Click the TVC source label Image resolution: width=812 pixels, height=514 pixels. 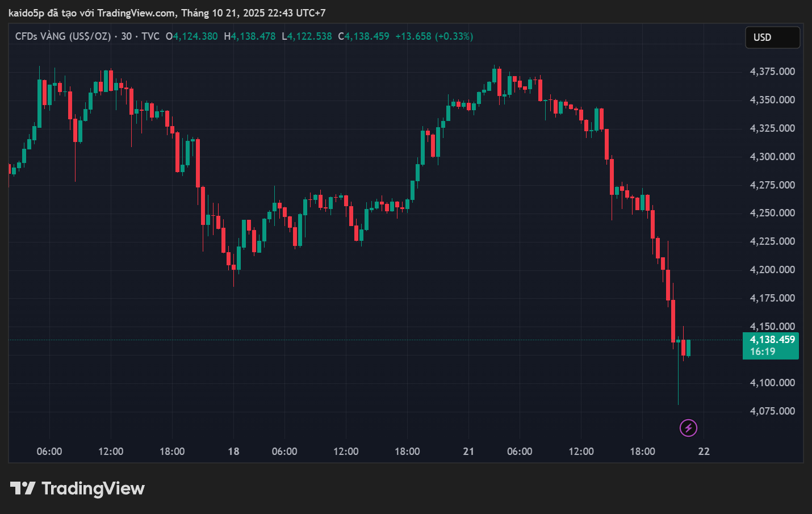(x=150, y=36)
